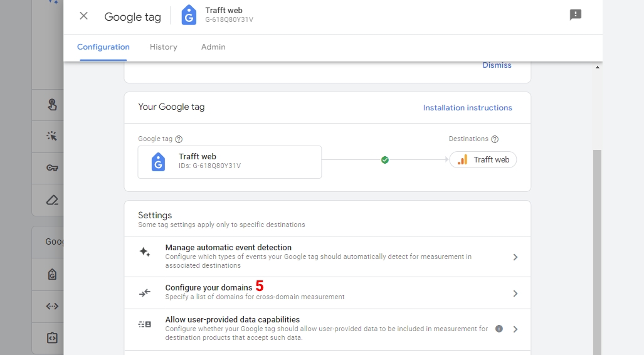This screenshot has width=644, height=355.
Task: Click the sparkle icon for automatic event detection
Action: click(x=145, y=252)
